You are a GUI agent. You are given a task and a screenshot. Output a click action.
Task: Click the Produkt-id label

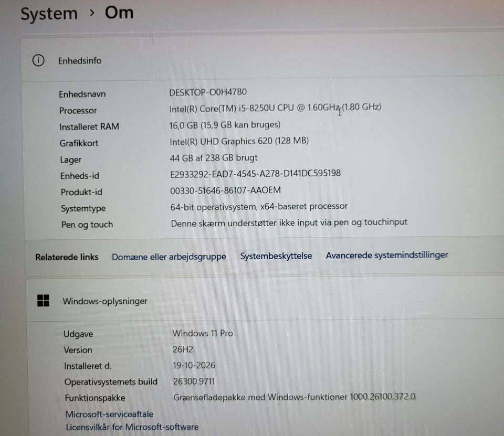click(82, 192)
